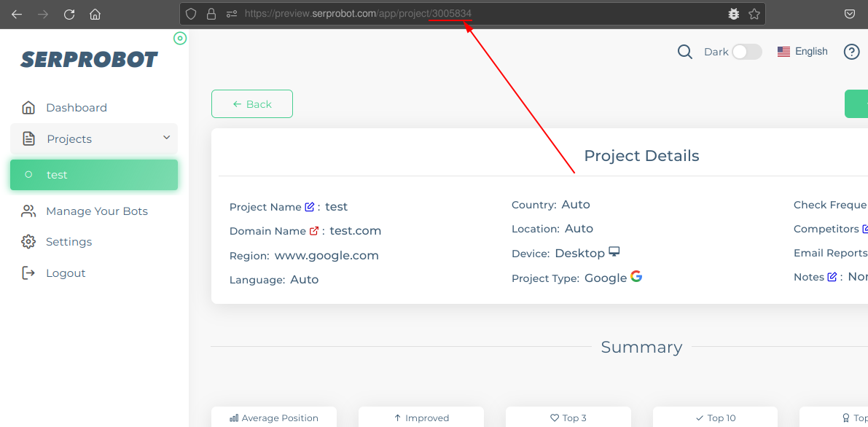
Task: Edit project name with the pencil icon
Action: (310, 207)
